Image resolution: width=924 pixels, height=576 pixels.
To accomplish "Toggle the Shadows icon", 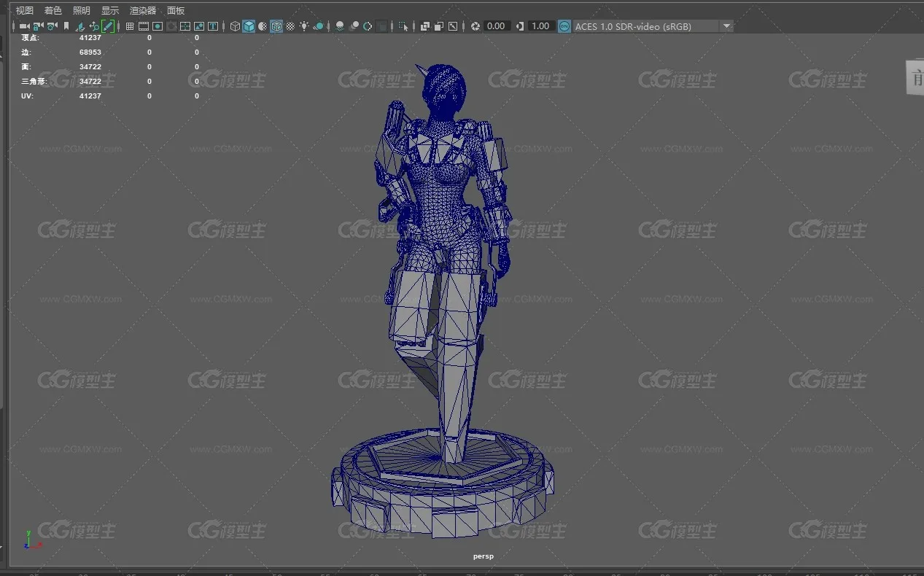I will pyautogui.click(x=318, y=26).
